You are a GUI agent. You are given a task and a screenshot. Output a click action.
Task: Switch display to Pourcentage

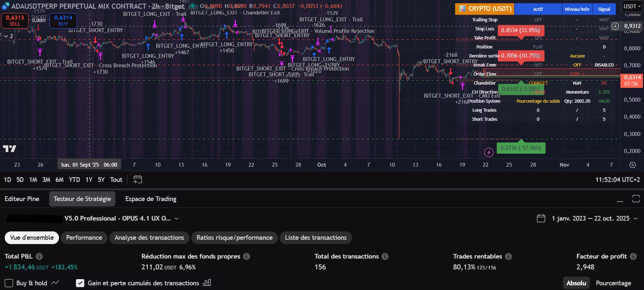613,283
